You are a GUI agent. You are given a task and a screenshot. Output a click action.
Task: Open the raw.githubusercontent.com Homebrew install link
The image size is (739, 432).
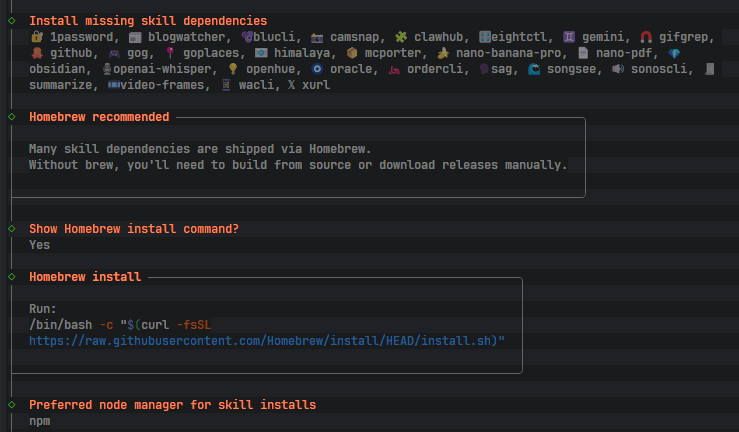[266, 341]
